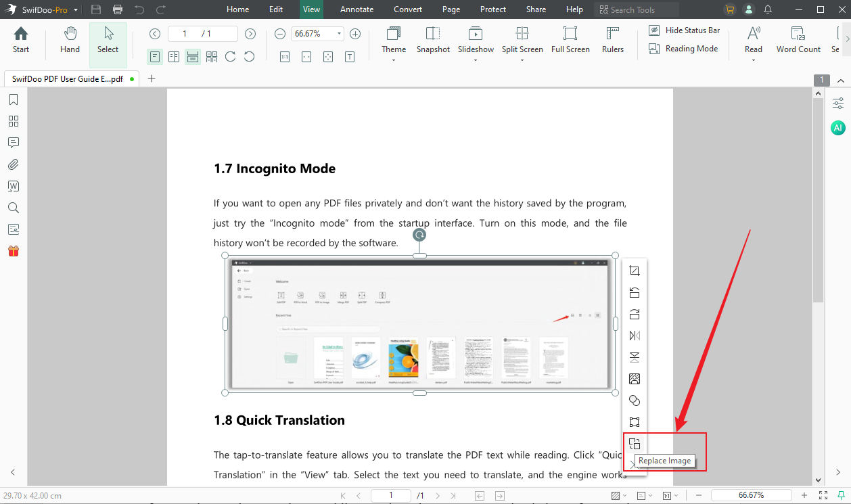Switch to the Annotate tab

[356, 9]
